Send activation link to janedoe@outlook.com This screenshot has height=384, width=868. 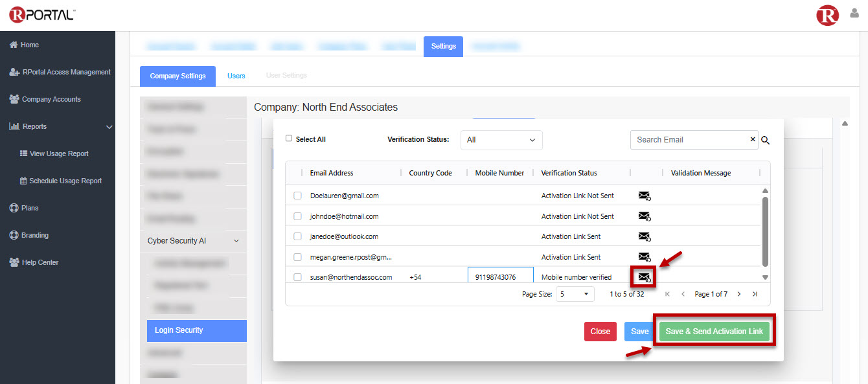[x=644, y=236]
